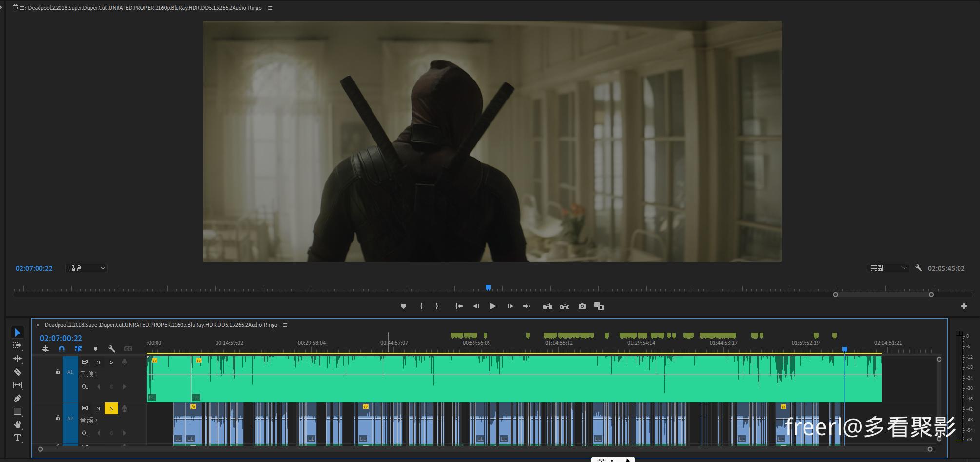Click the Export Frame camera icon

point(582,306)
